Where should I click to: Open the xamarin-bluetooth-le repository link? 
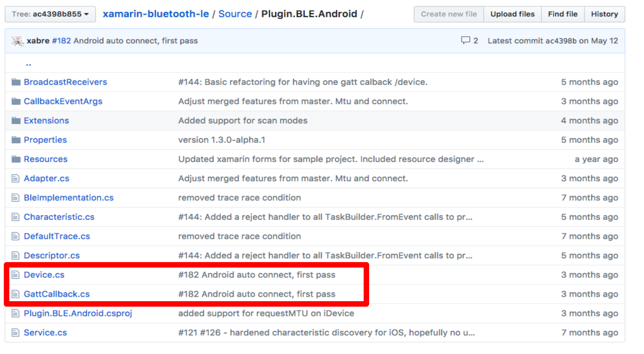[x=155, y=14]
